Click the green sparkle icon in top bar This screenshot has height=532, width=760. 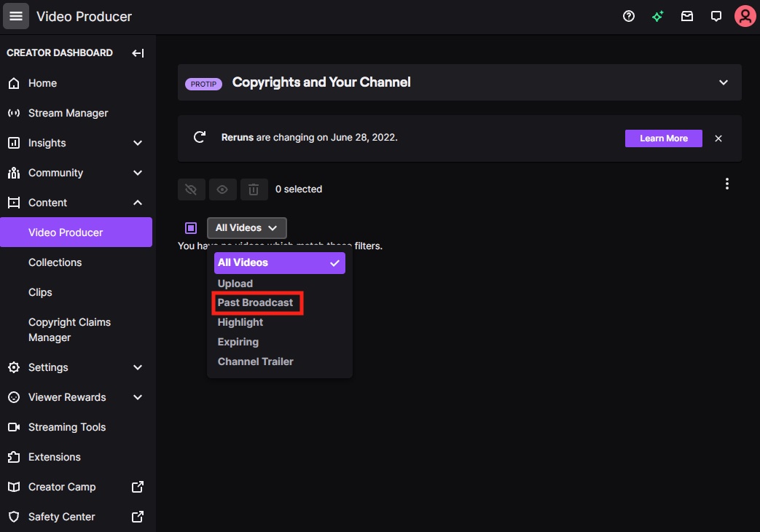657,16
